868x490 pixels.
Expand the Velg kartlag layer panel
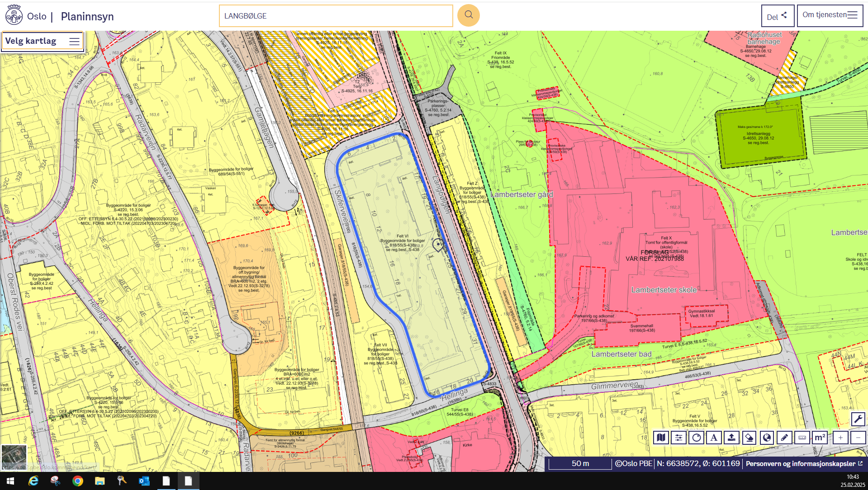[x=43, y=41]
